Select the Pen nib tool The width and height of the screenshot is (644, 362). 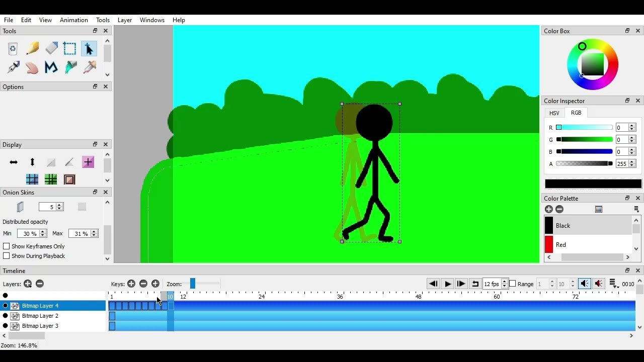click(13, 67)
